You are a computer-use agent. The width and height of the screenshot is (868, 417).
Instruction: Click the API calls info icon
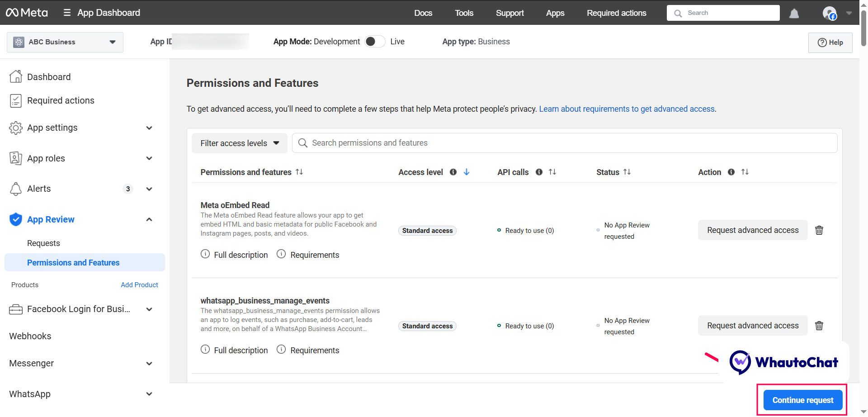pyautogui.click(x=539, y=172)
